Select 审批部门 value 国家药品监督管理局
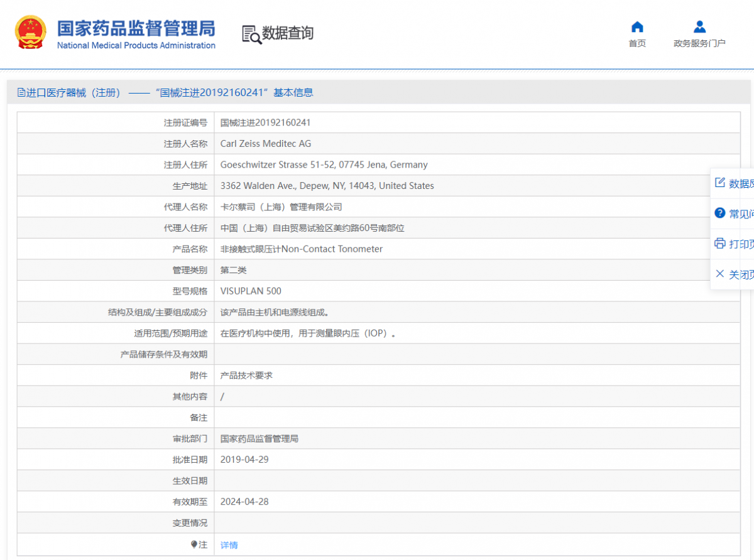The height and width of the screenshot is (560, 754). coord(260,439)
